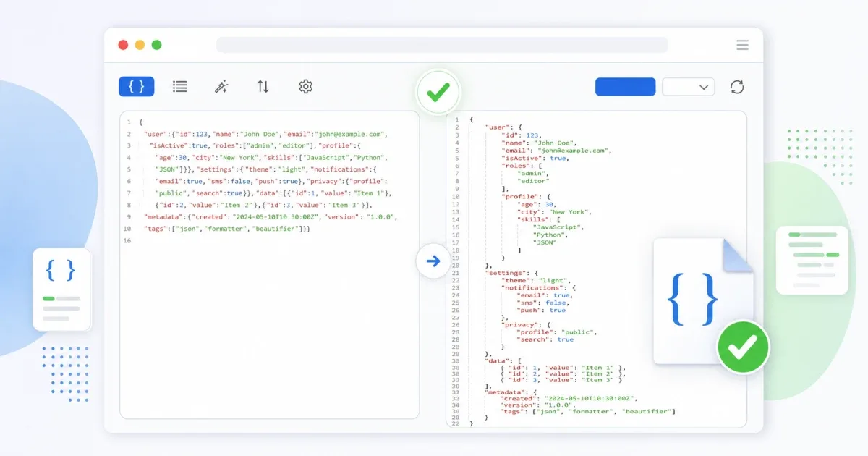
Task: Click output line "sms": false,
Action: pos(542,303)
